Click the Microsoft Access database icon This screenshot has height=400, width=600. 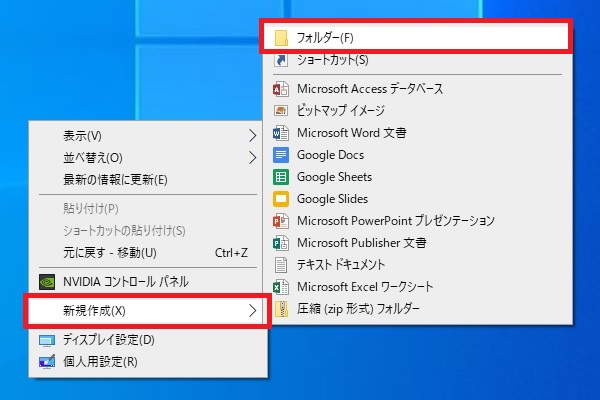pos(281,89)
